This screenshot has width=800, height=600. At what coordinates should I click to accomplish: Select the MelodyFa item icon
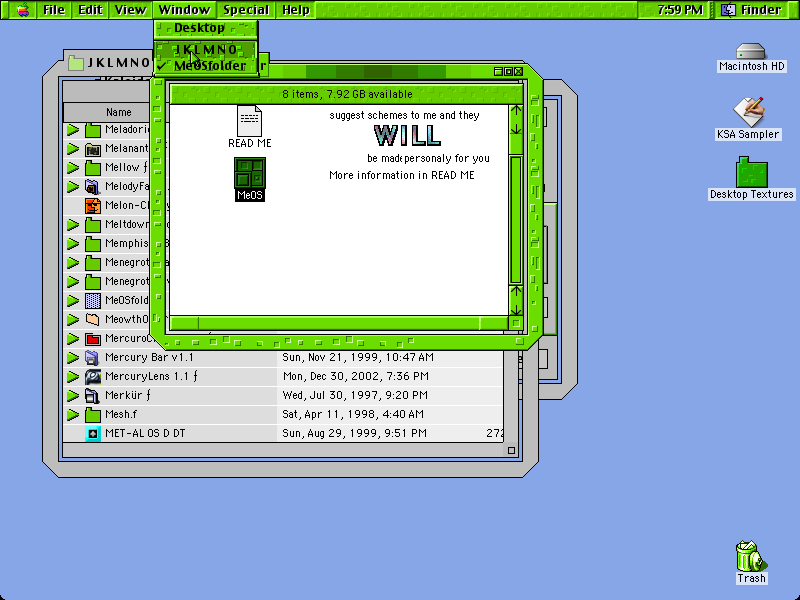(93, 187)
